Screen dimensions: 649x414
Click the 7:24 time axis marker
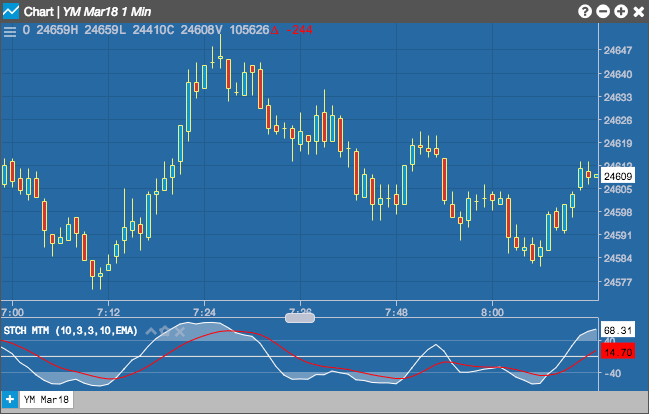coord(204,312)
